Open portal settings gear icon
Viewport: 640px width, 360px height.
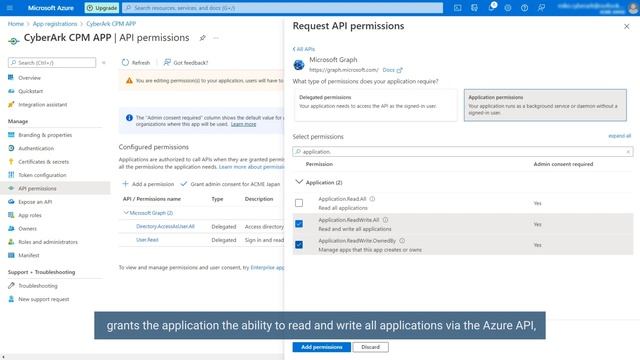[x=508, y=8]
